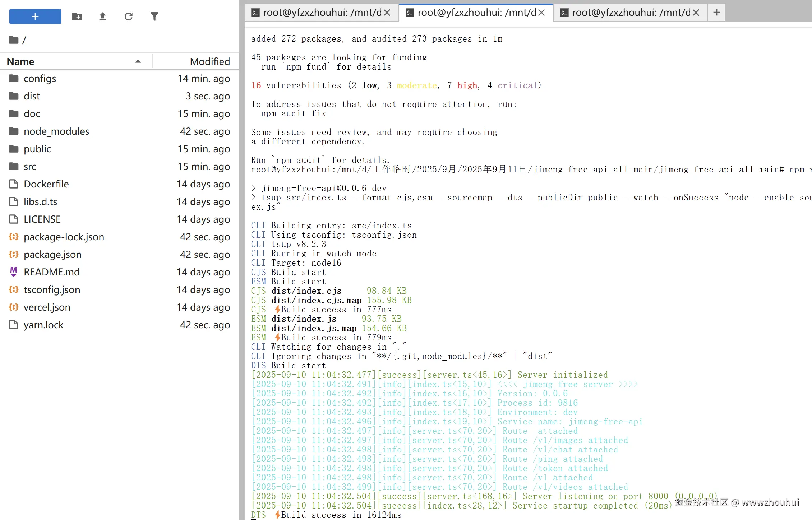The image size is (812, 520).
Task: Click the JSON icon beside vercel.json
Action: 14,307
